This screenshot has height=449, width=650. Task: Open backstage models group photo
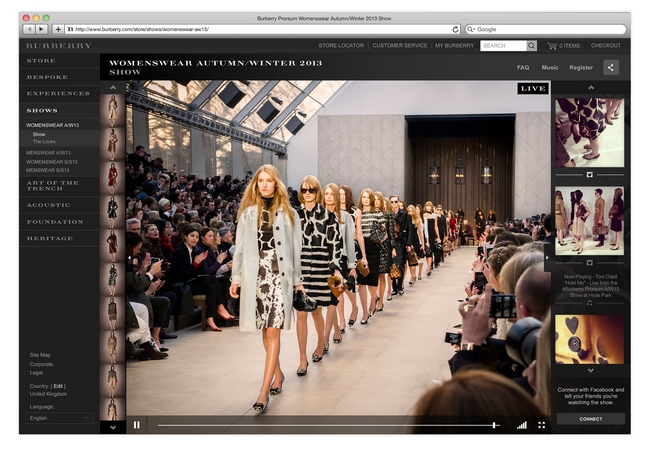[589, 221]
